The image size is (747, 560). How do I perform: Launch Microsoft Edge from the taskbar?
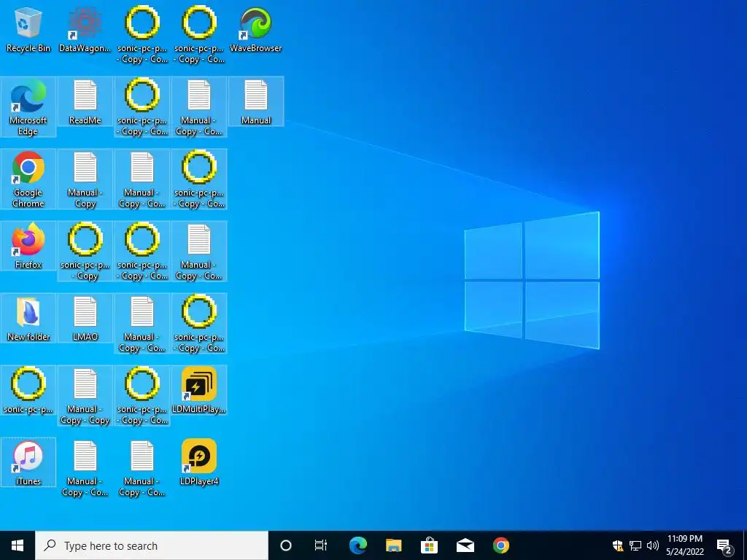pos(357,545)
